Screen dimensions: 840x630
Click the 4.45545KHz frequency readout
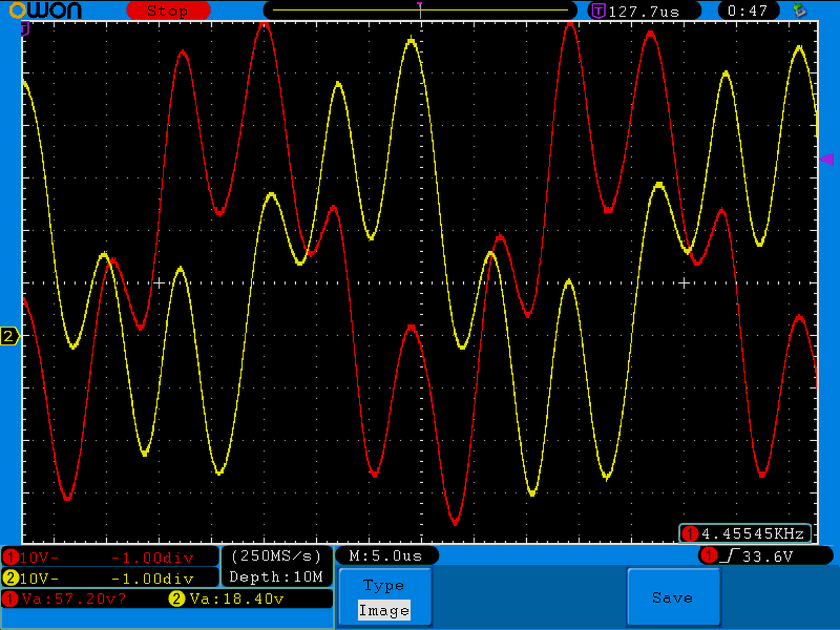[x=753, y=534]
